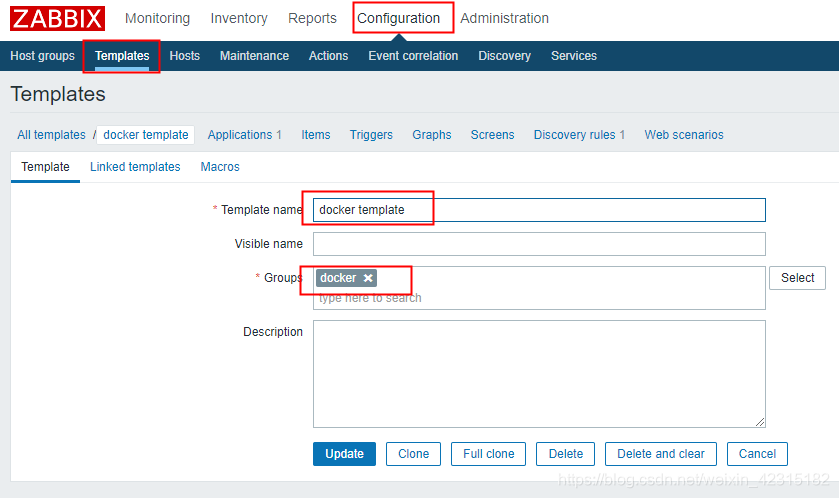Click the Clone button
Image resolution: width=839 pixels, height=498 pixels.
tap(413, 454)
